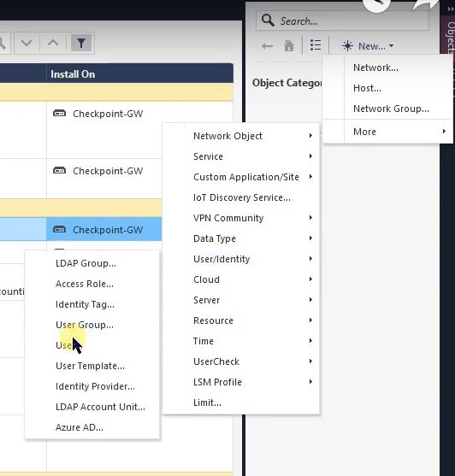Click the star icon beside New...
455x476 pixels.
pyautogui.click(x=347, y=46)
